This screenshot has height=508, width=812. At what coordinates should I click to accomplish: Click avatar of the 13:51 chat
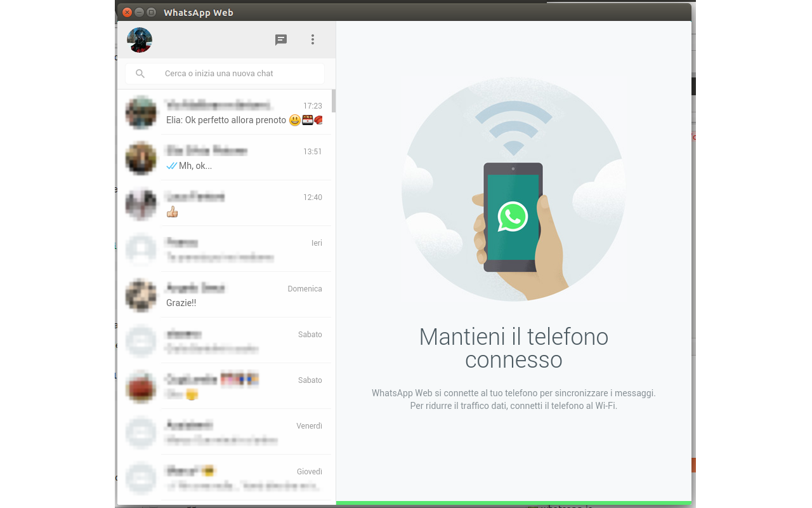tap(141, 158)
